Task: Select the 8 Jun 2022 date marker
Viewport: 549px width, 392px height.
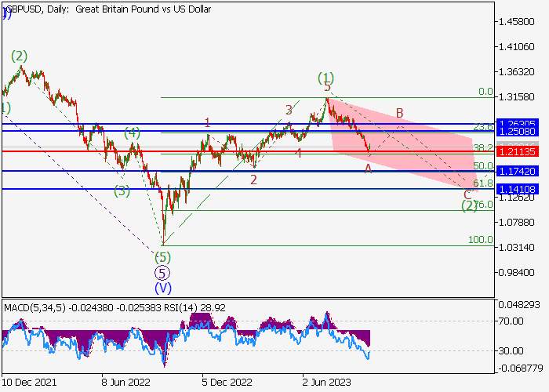Action: point(125,382)
